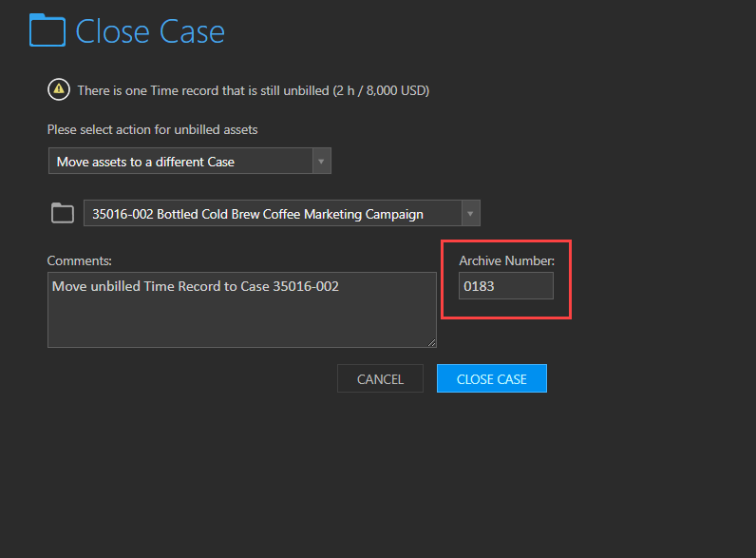Focus the Archive Number input field
This screenshot has width=756, height=558.
tap(506, 286)
